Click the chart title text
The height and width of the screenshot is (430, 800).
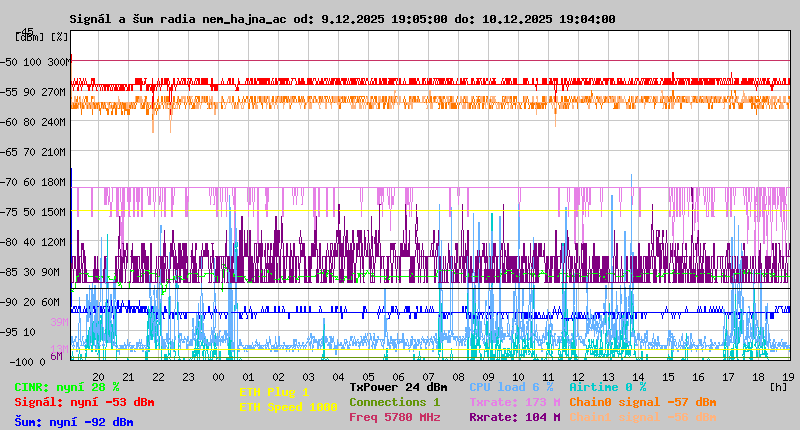tap(342, 19)
